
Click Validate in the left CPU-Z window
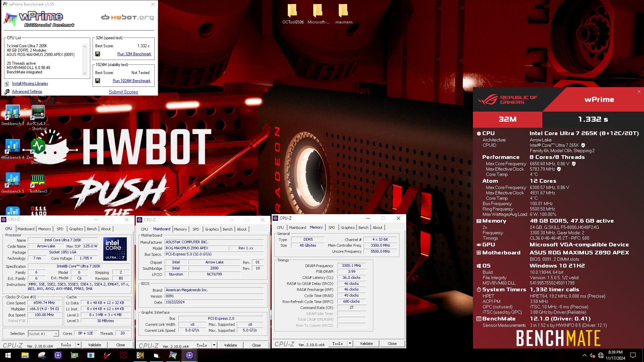point(95,345)
